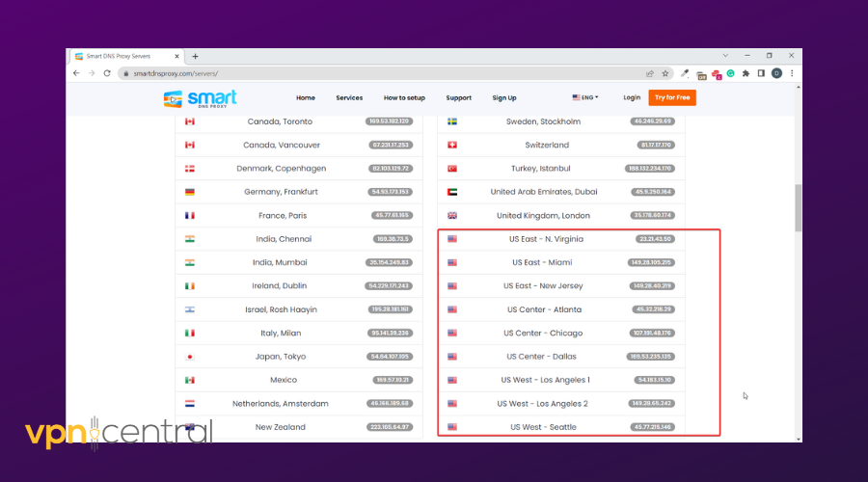Click the Grammarly green extension icon

coord(731,73)
